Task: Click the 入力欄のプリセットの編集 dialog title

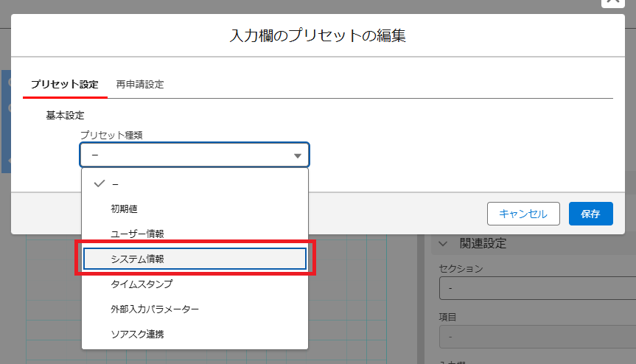Action: click(x=318, y=35)
